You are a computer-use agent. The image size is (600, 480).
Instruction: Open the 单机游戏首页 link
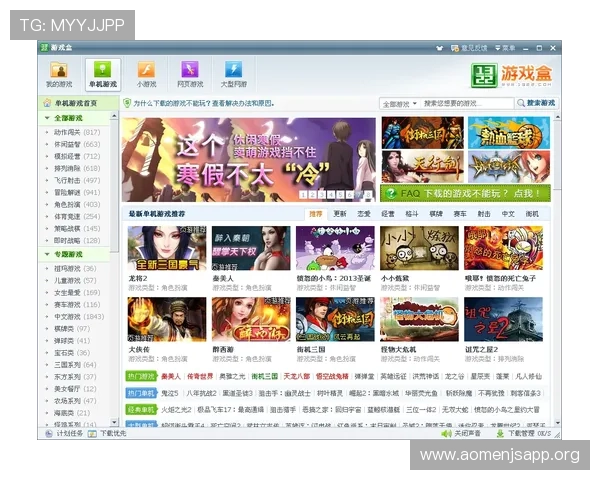pyautogui.click(x=76, y=103)
